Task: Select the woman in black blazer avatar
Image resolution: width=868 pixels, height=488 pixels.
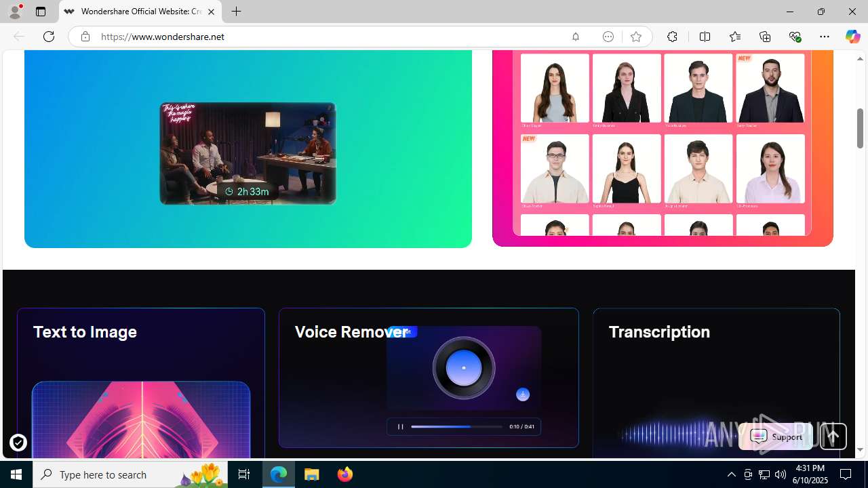Action: point(627,88)
